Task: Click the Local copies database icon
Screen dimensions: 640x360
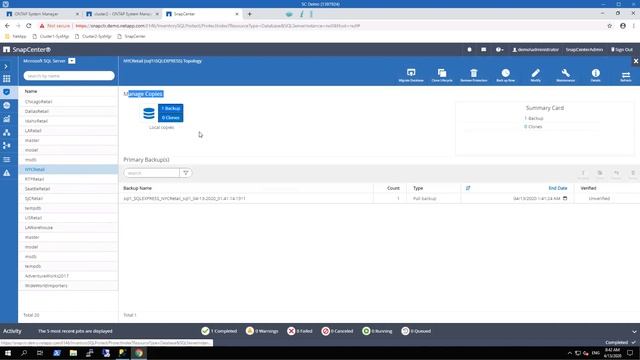Action: point(149,113)
